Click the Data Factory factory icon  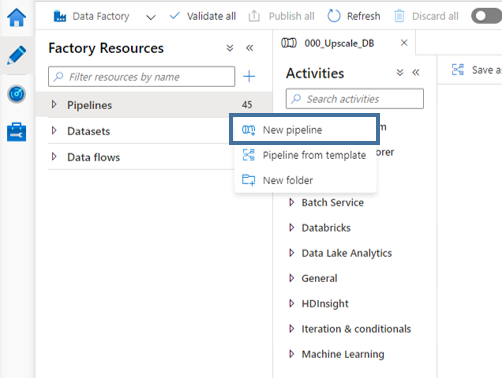click(x=60, y=16)
